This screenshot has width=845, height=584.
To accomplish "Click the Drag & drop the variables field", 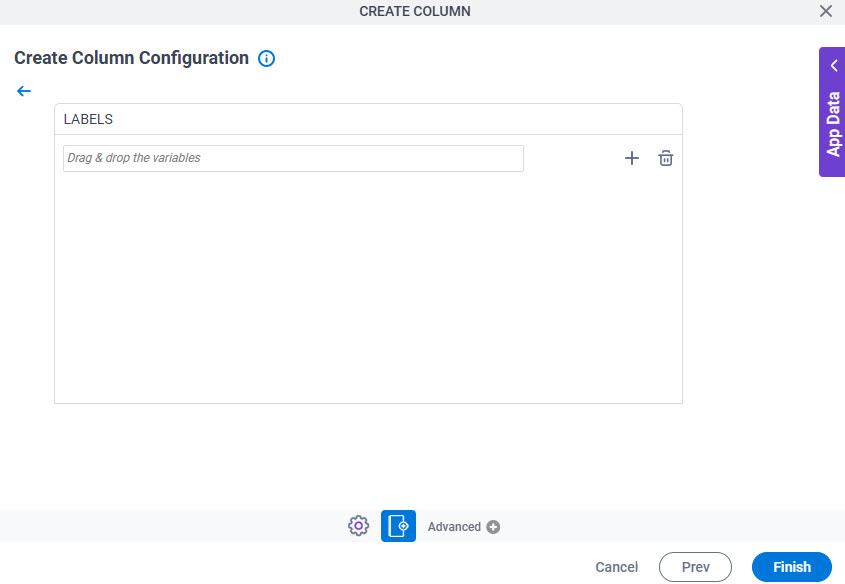I will tap(293, 158).
